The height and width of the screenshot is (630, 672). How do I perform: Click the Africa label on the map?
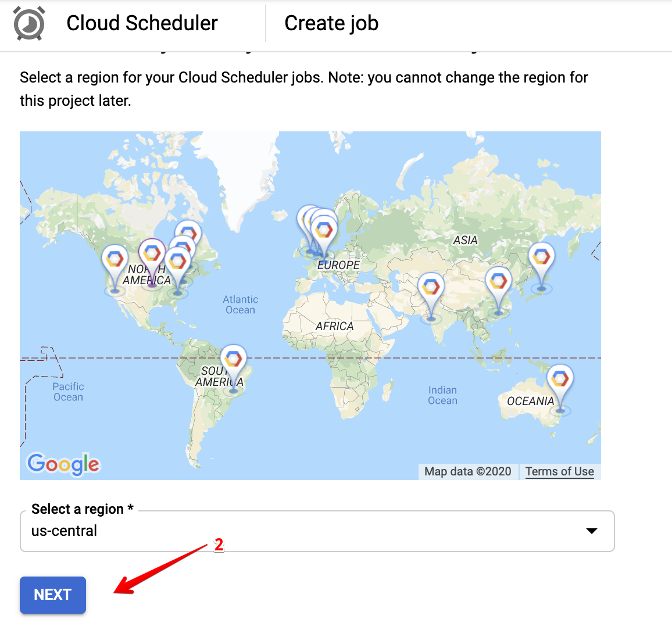pyautogui.click(x=334, y=326)
